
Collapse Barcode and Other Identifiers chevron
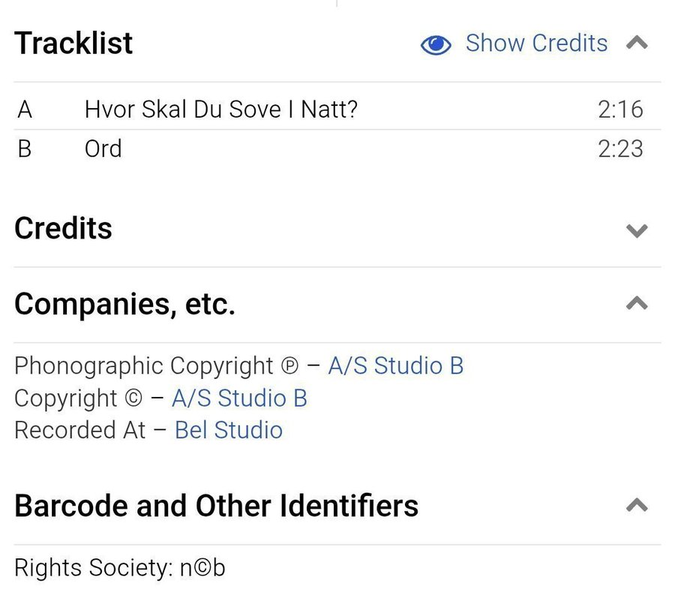click(637, 505)
